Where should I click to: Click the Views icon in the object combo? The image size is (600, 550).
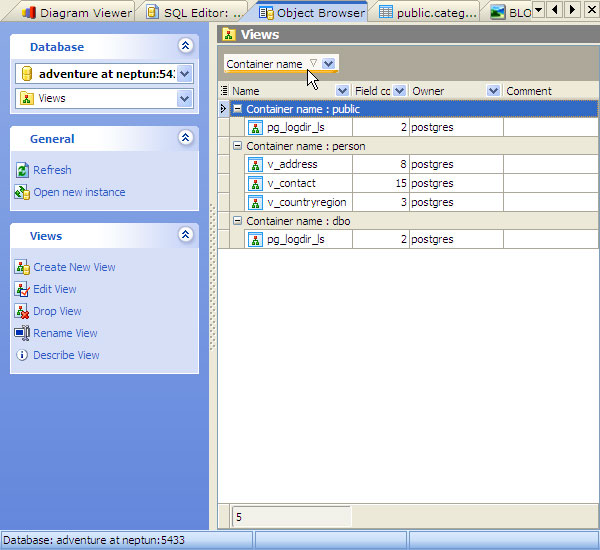pos(26,98)
